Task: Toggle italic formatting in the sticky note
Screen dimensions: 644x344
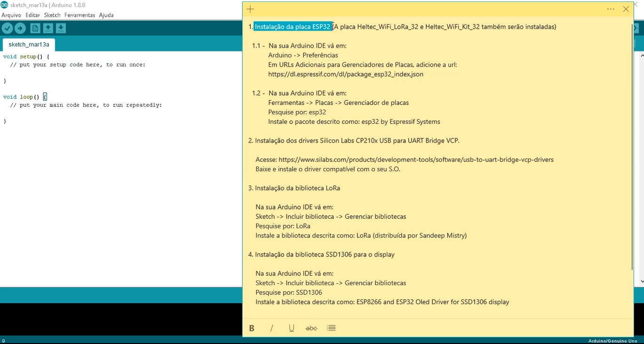Action: 271,328
